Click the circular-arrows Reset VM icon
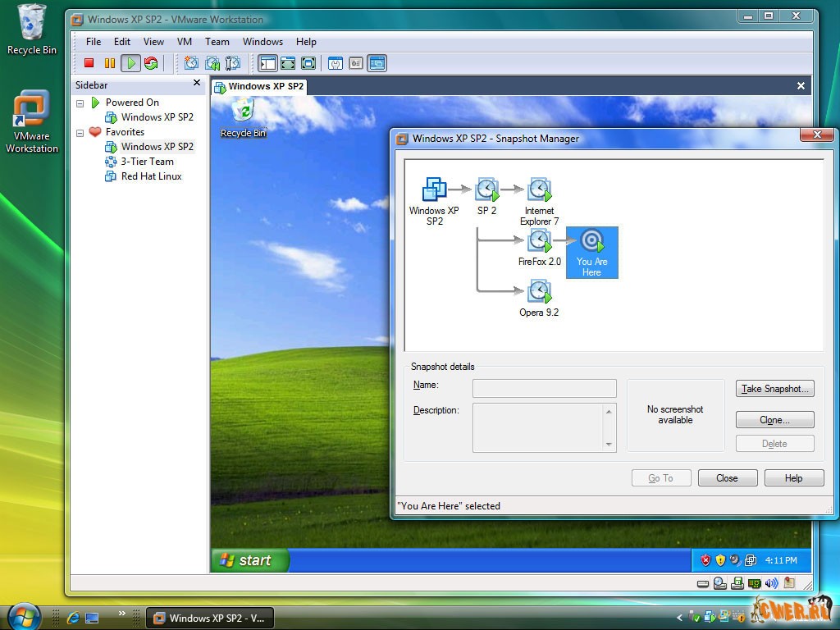The height and width of the screenshot is (630, 840). click(151, 63)
